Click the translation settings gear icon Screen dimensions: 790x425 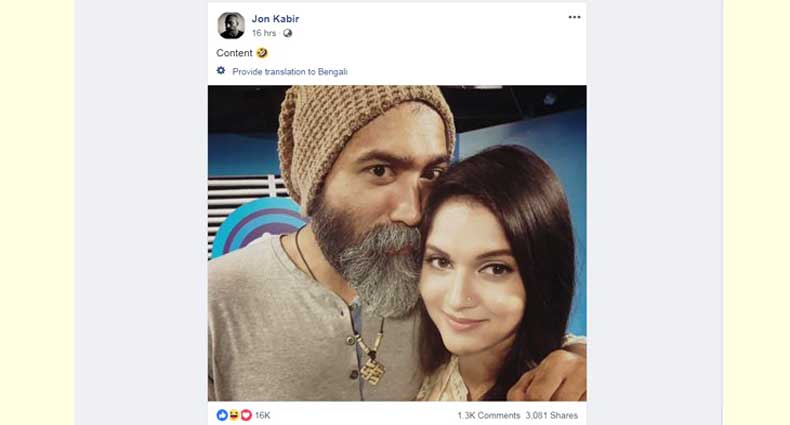[221, 71]
